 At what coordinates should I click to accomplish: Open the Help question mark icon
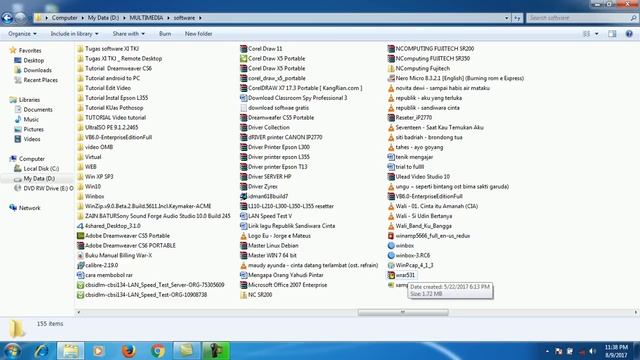[629, 34]
